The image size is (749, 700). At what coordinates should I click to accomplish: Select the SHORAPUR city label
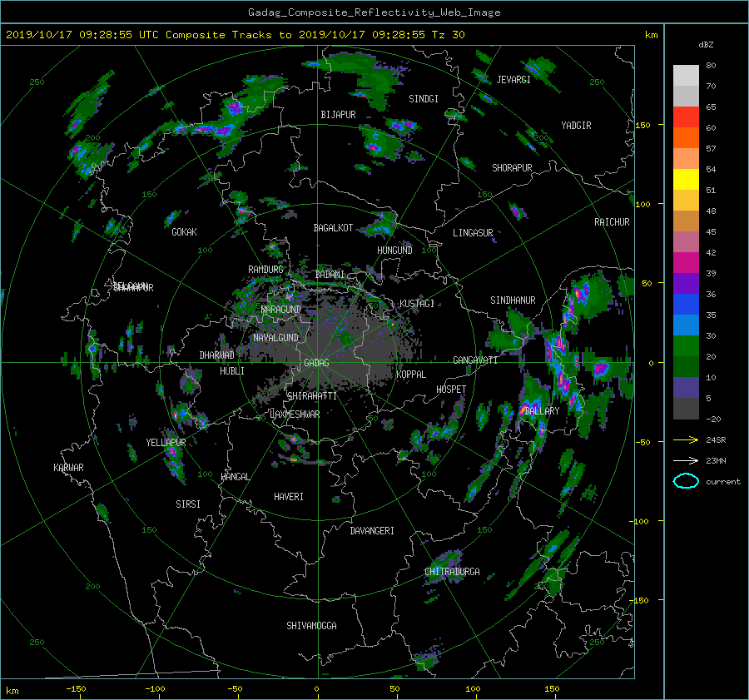tap(512, 168)
